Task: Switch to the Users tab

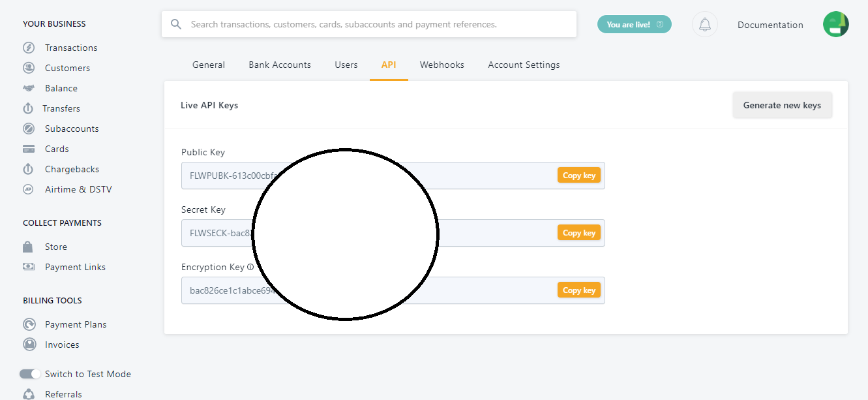Action: tap(346, 65)
